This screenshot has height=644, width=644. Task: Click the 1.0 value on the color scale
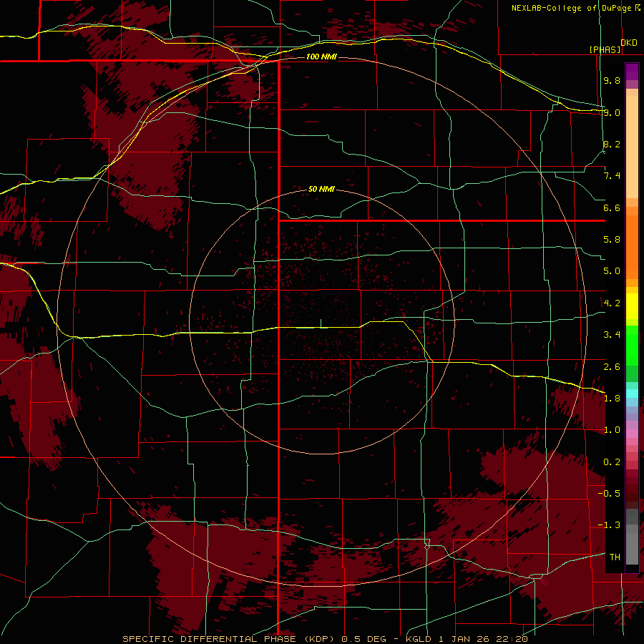tap(612, 430)
